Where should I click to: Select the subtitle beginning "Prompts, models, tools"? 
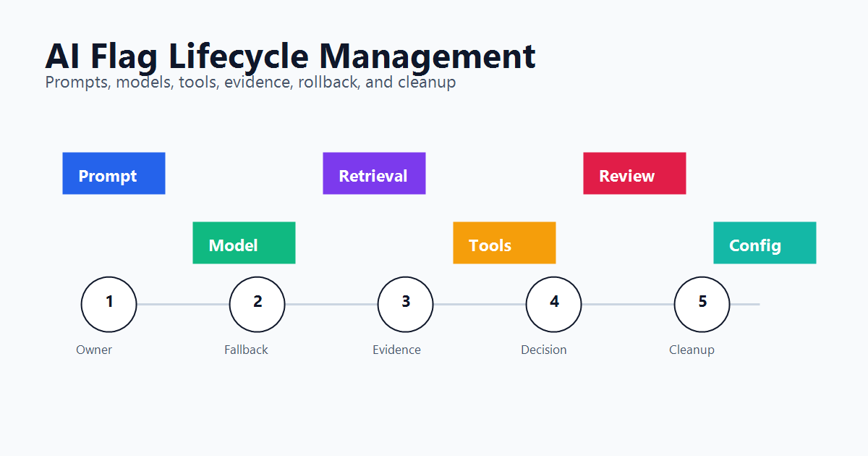(x=250, y=82)
